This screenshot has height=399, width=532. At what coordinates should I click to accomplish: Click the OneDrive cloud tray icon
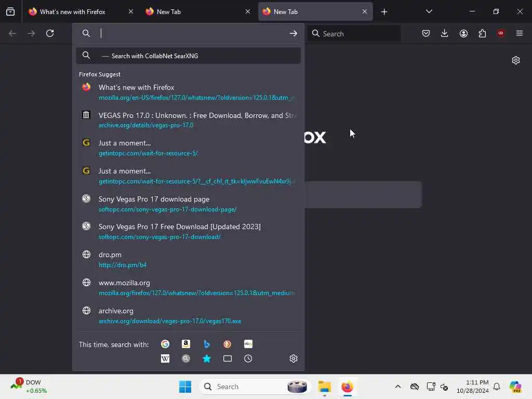tap(415, 387)
